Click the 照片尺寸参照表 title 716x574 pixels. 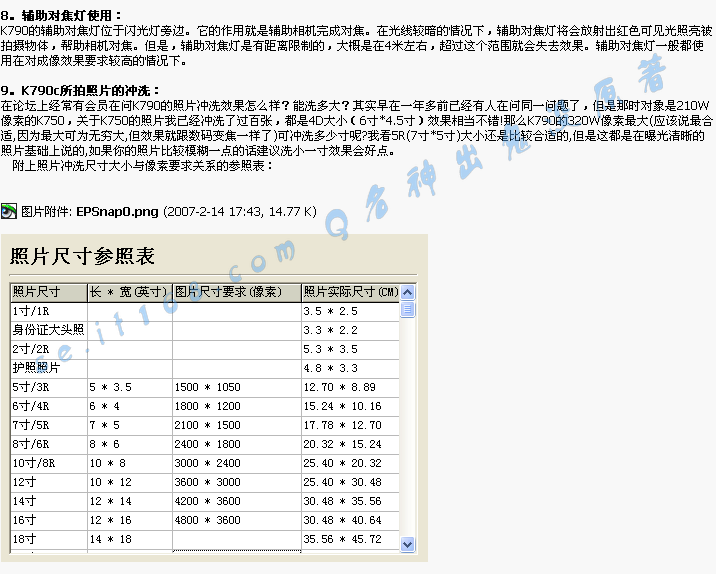click(83, 257)
